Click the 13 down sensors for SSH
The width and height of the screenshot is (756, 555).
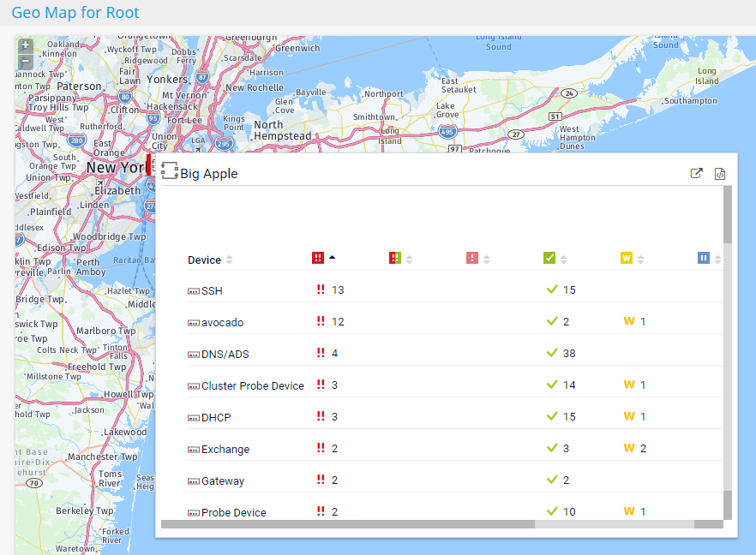(x=338, y=290)
